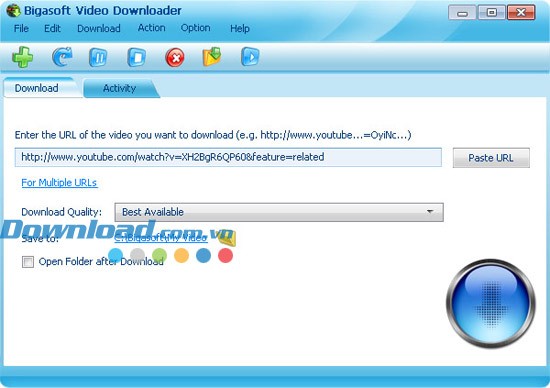Stop download using the square stop icon

click(x=136, y=57)
